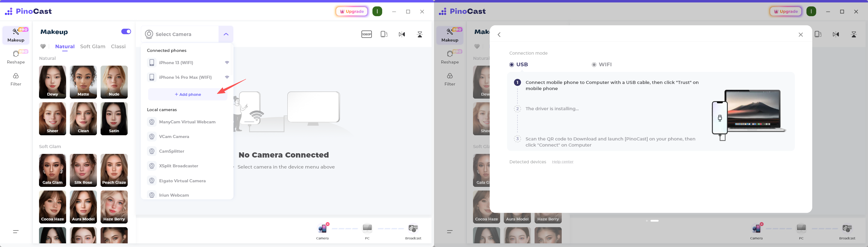This screenshot has width=868, height=247.
Task: Go back with dialog back arrow
Action: (x=499, y=35)
